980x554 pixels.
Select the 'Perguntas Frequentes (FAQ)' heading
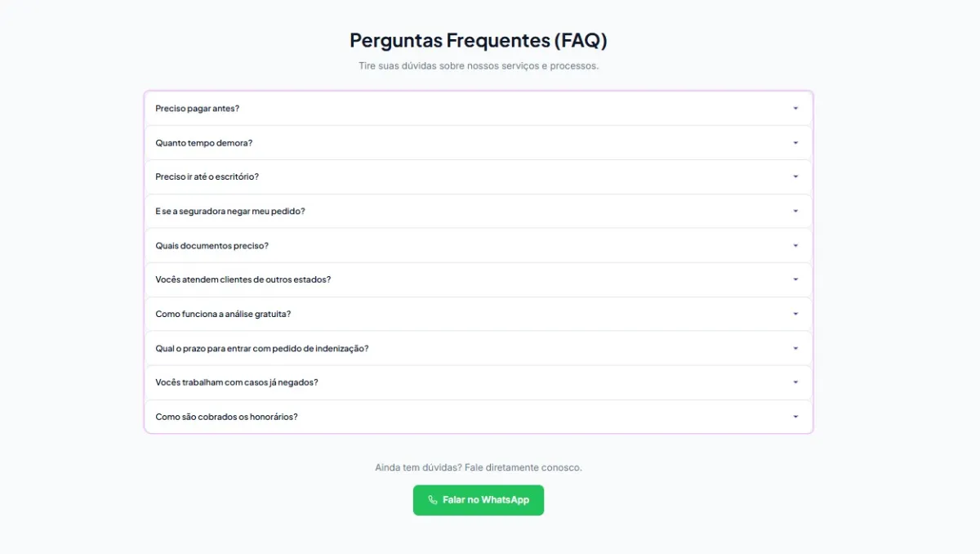[x=478, y=39]
